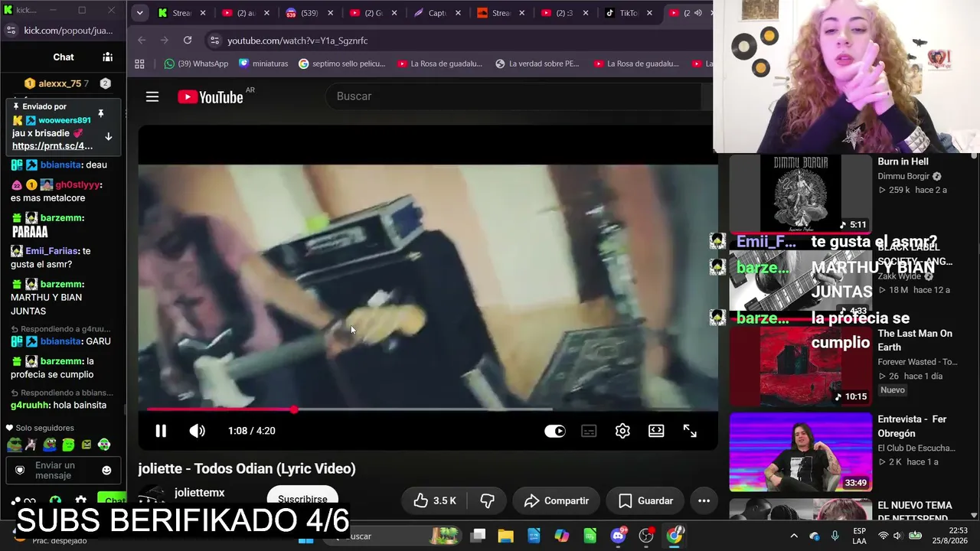Open the Kick chat users list icon
This screenshot has width=980, height=551.
(107, 57)
